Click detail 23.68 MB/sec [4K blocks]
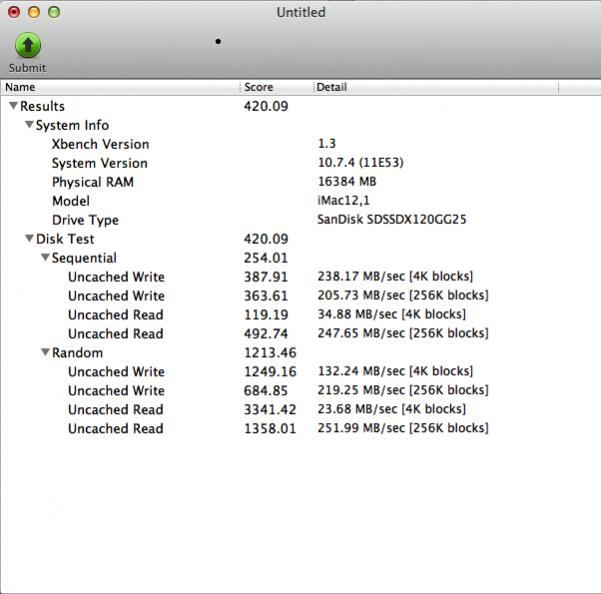 tap(392, 409)
